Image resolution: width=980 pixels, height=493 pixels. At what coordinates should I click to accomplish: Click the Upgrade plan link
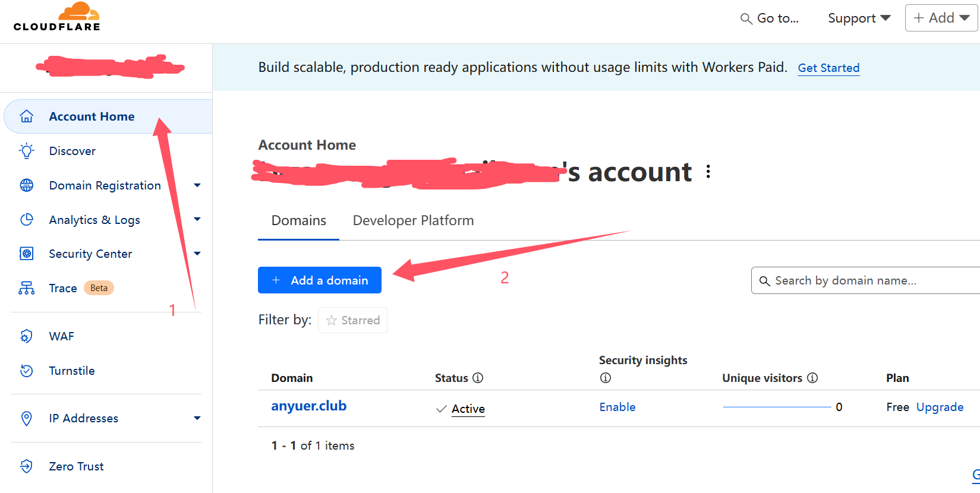click(940, 407)
